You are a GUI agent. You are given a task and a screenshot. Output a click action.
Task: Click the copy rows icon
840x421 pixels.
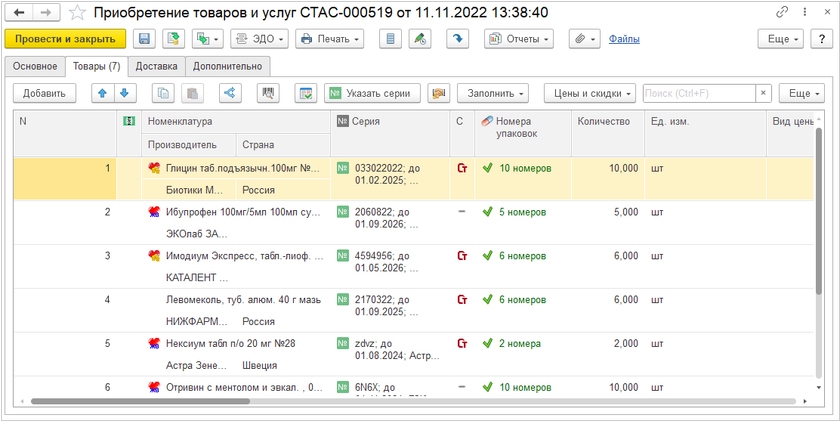164,93
